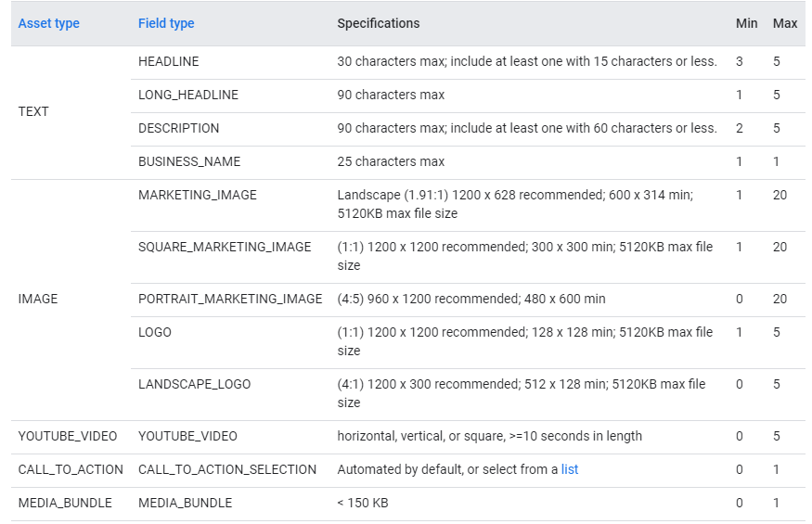Select the 'MARKETING_IMAGE' field type cell

coord(198,195)
